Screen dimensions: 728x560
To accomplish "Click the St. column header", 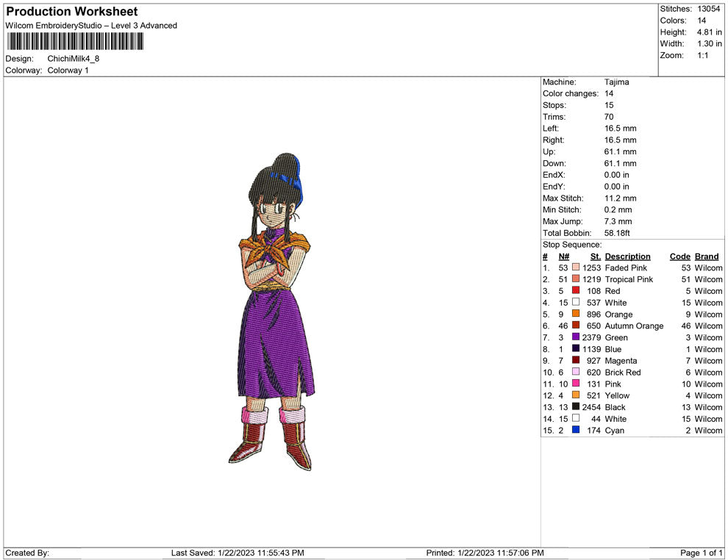I will coord(596,256).
